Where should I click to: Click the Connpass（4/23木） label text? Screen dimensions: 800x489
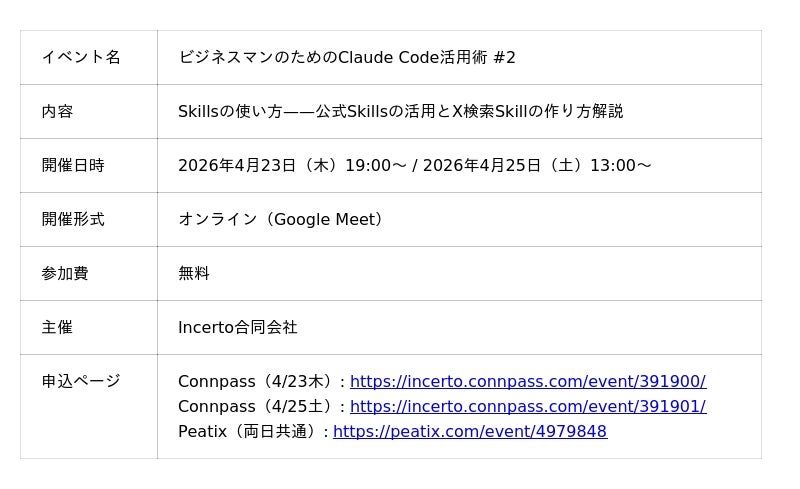pos(258,381)
